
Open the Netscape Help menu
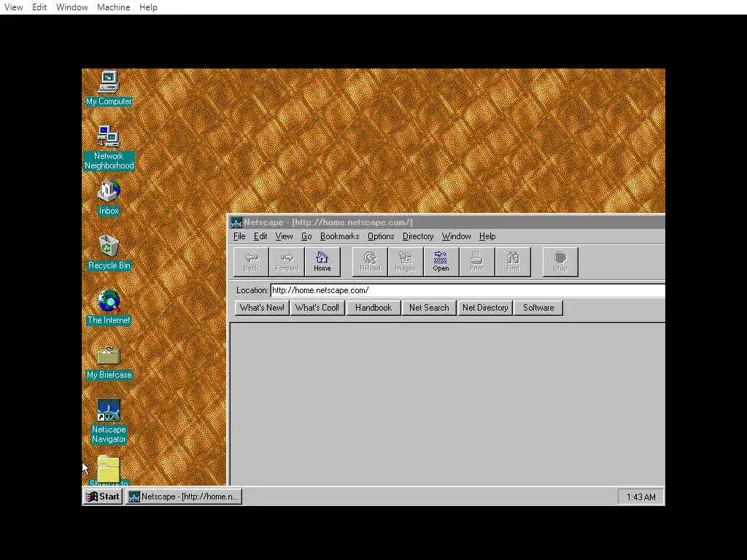[x=487, y=236]
